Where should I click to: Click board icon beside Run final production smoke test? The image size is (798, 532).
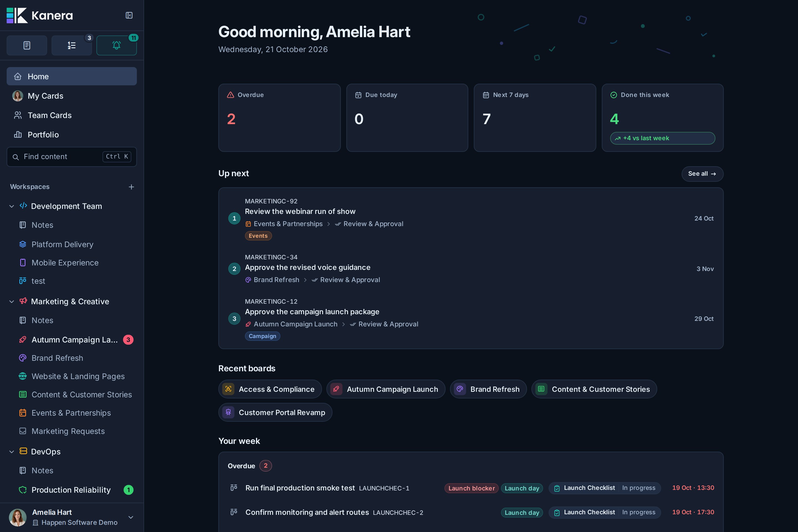234,488
